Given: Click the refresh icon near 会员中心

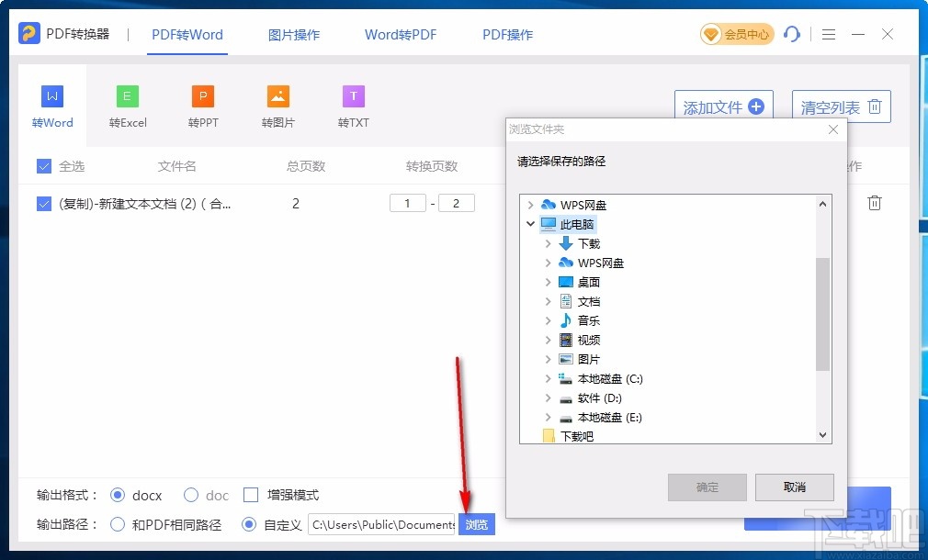Looking at the screenshot, I should click(791, 34).
